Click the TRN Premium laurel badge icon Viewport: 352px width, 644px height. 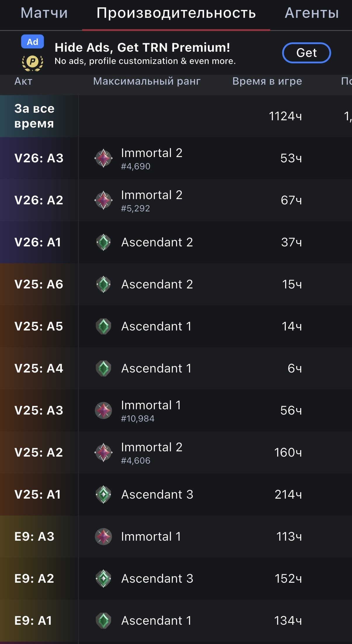point(33,62)
